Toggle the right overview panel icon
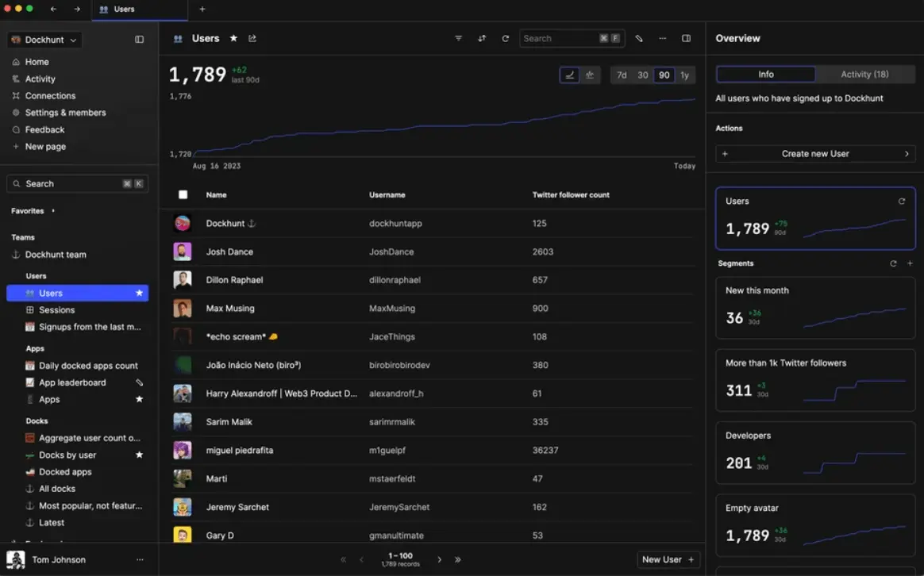Screen dimensions: 924x576 pos(686,38)
